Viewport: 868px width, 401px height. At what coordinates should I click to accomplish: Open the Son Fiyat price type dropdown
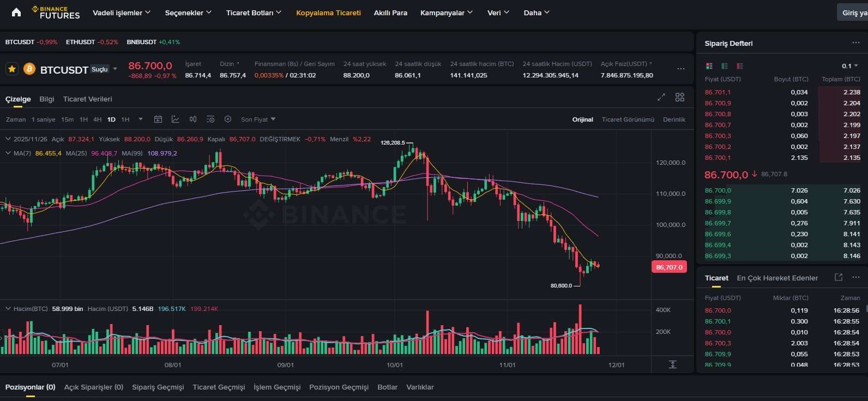pos(258,119)
